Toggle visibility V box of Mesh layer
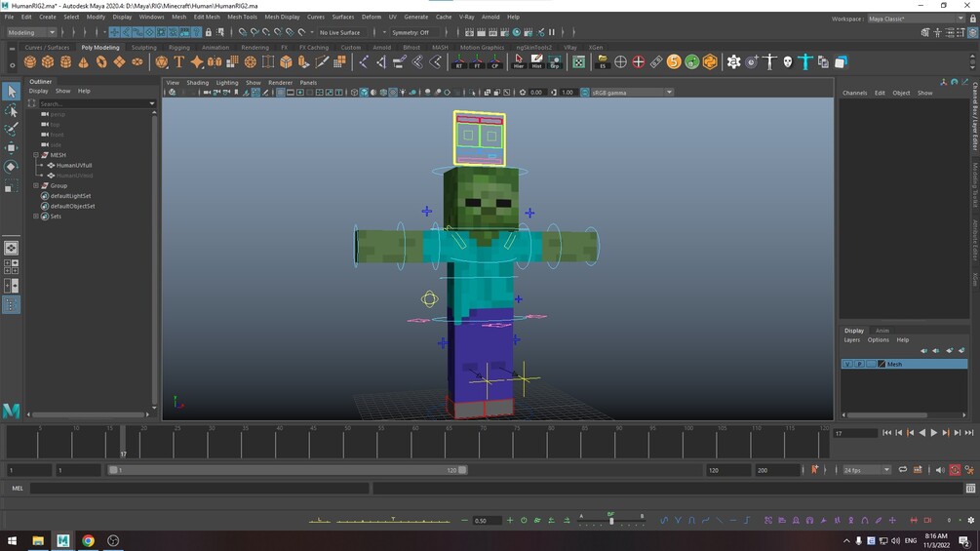Screen dimensions: 980x551 [847, 364]
